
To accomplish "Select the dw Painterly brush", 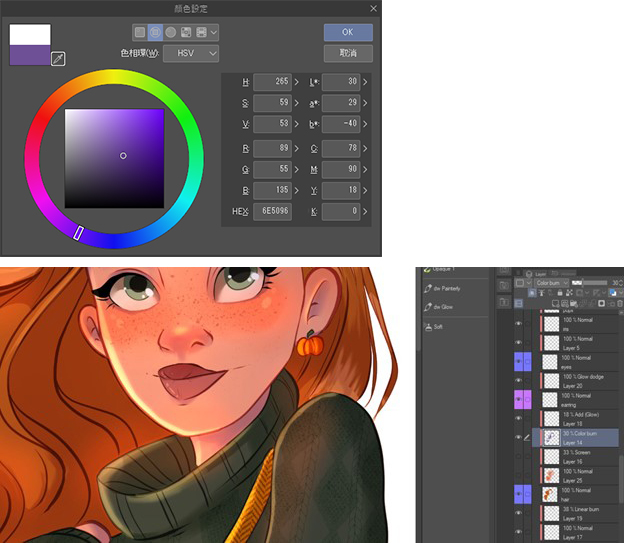I will [445, 287].
